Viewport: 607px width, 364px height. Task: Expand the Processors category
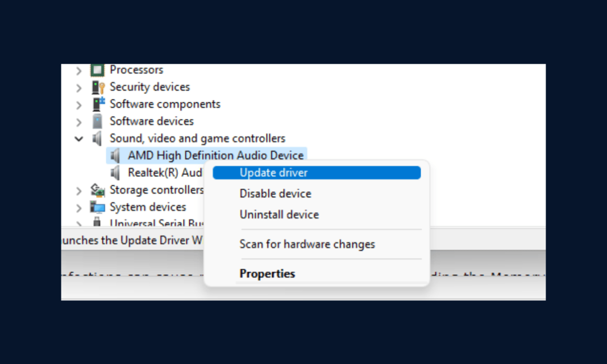point(79,71)
